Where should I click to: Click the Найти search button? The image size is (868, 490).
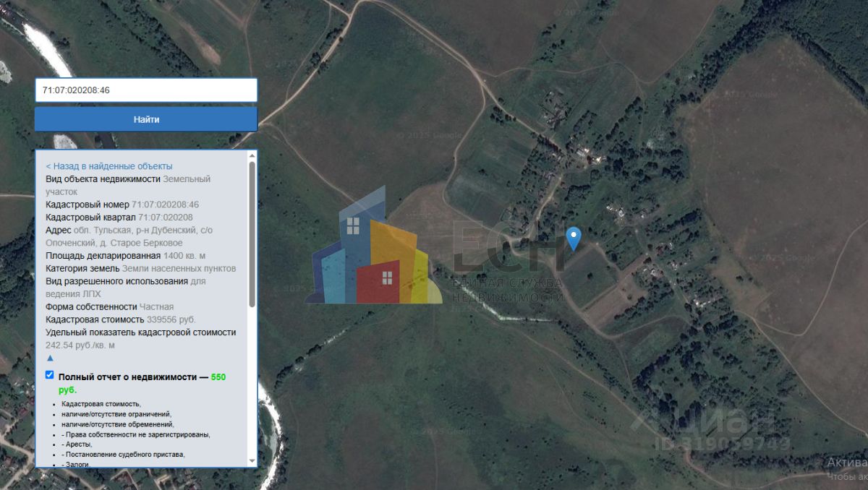point(146,119)
